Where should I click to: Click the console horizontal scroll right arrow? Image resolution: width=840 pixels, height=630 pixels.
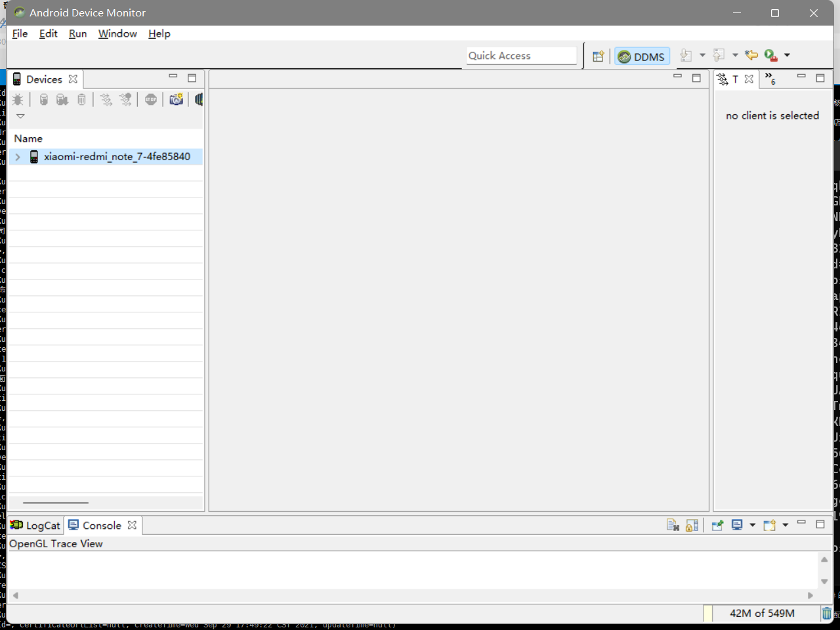810,595
